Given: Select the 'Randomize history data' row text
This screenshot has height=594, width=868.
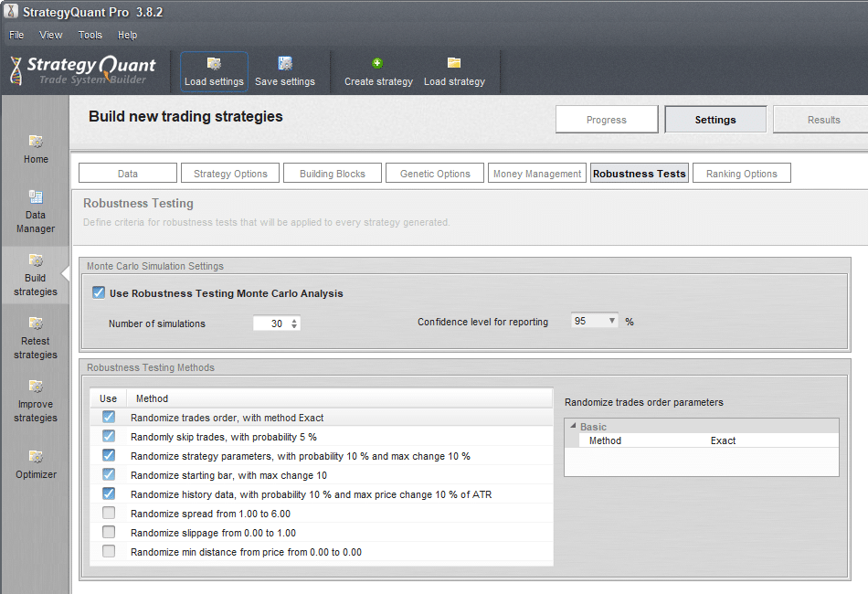Looking at the screenshot, I should point(311,494).
